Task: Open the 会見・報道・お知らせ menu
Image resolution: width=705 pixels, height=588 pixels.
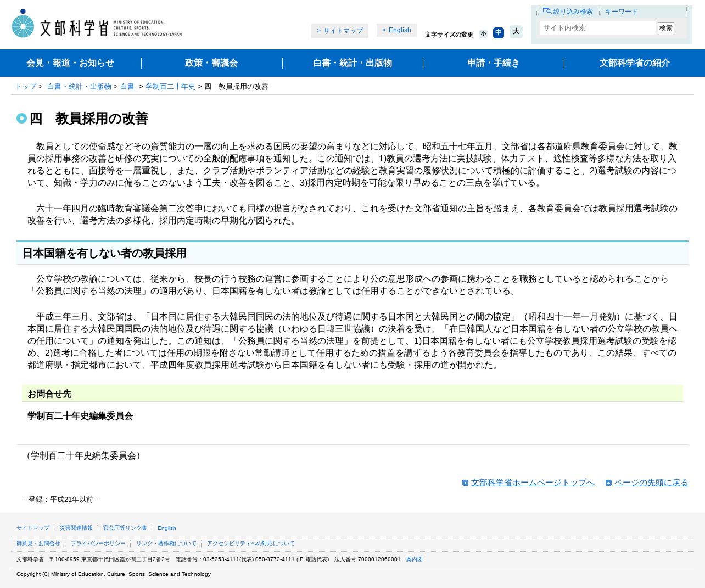Action: pyautogui.click(x=70, y=63)
